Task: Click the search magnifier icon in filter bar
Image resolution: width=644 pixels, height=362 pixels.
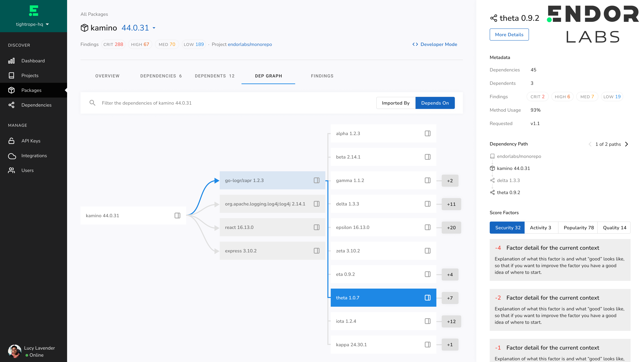Action: [92, 103]
